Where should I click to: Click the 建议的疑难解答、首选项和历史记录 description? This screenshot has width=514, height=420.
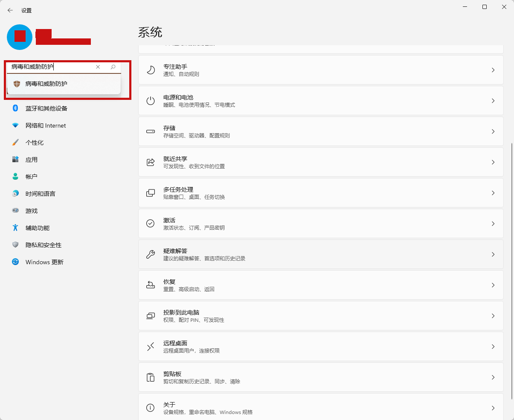(x=204, y=259)
